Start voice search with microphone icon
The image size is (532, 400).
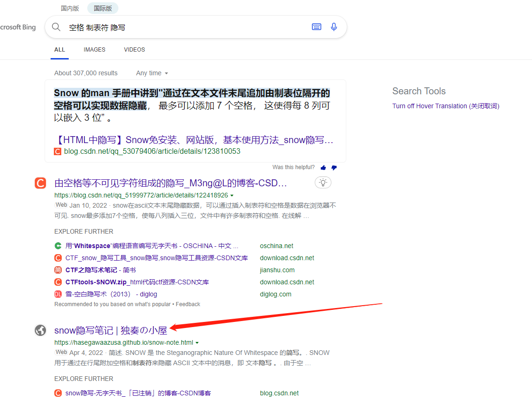tap(334, 27)
